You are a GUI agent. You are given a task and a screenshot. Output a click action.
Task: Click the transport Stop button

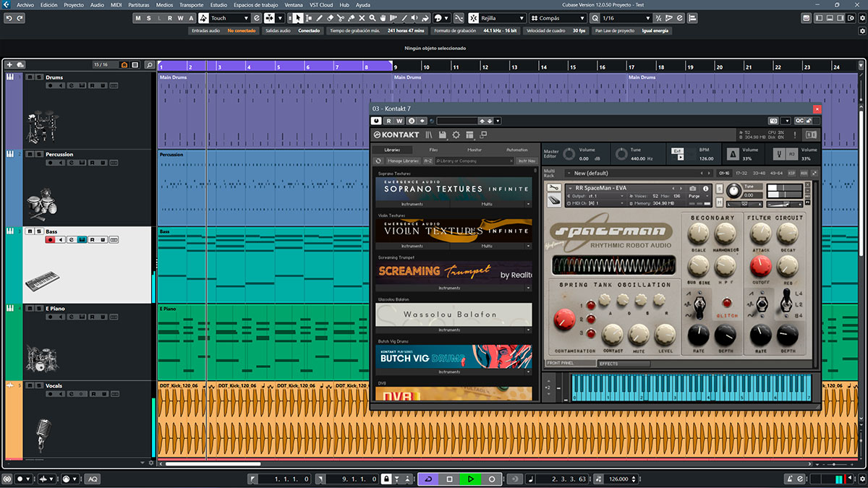tap(449, 479)
